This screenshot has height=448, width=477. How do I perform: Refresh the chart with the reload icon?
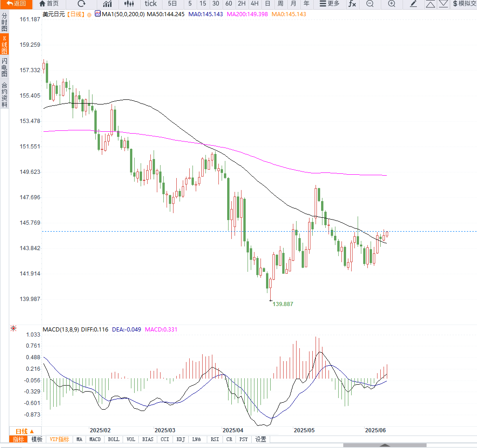pyautogui.click(x=81, y=4)
